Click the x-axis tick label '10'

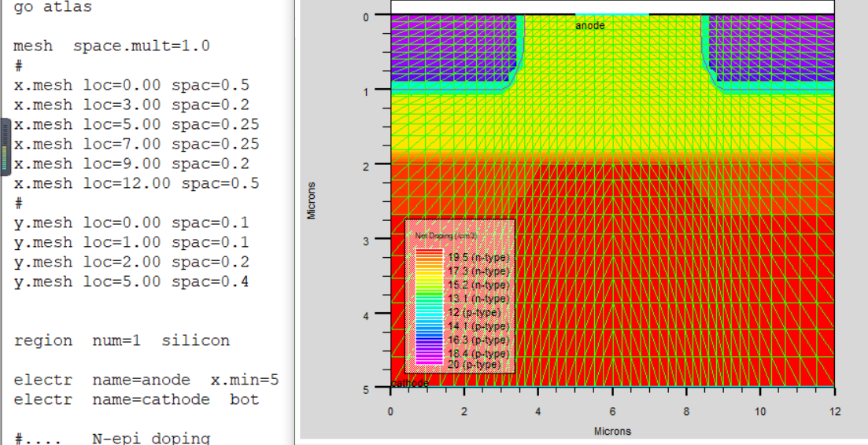pyautogui.click(x=759, y=411)
